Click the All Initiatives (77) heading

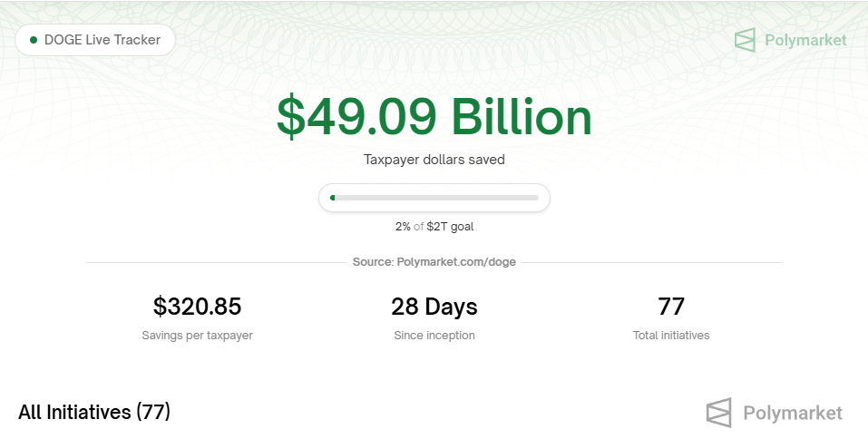[x=94, y=412]
